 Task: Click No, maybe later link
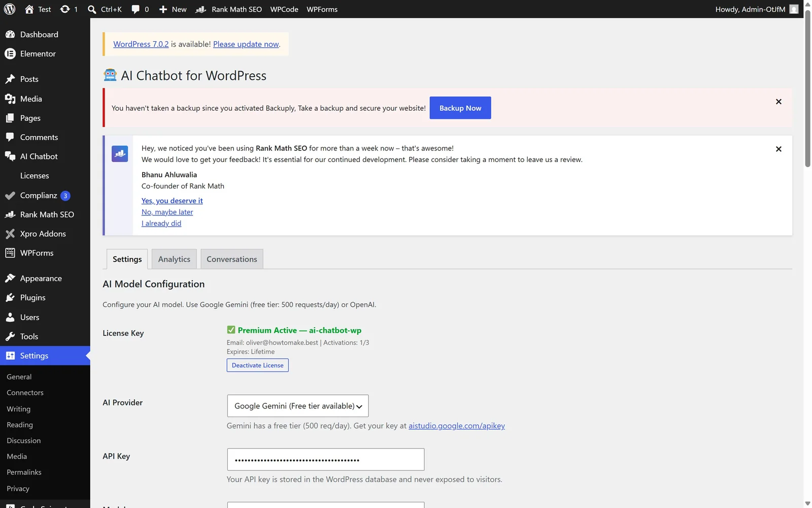[x=167, y=212]
